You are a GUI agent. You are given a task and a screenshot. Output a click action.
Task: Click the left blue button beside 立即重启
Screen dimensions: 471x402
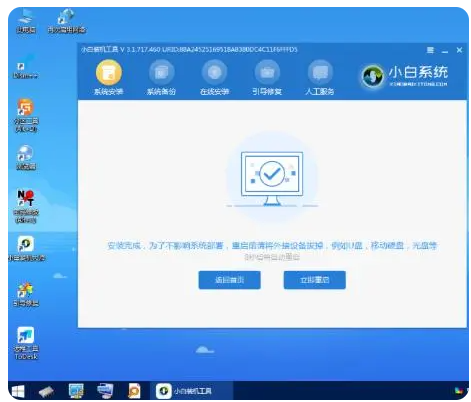click(x=229, y=280)
